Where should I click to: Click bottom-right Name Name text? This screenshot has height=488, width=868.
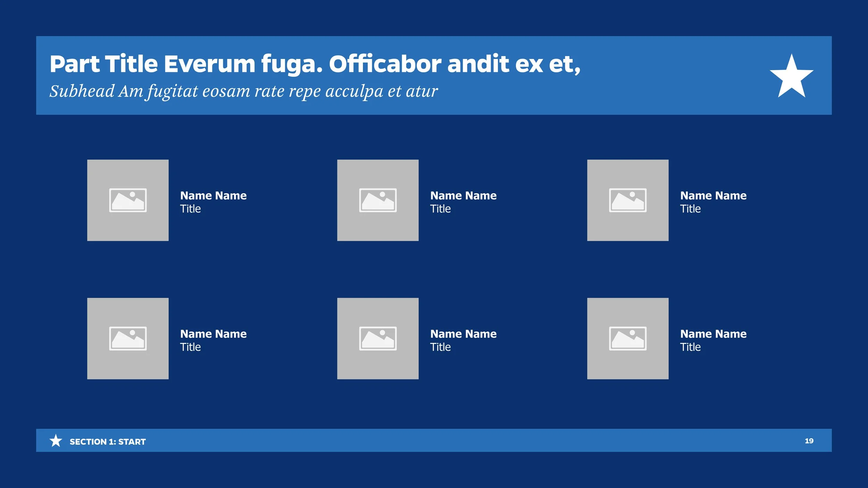coord(713,334)
